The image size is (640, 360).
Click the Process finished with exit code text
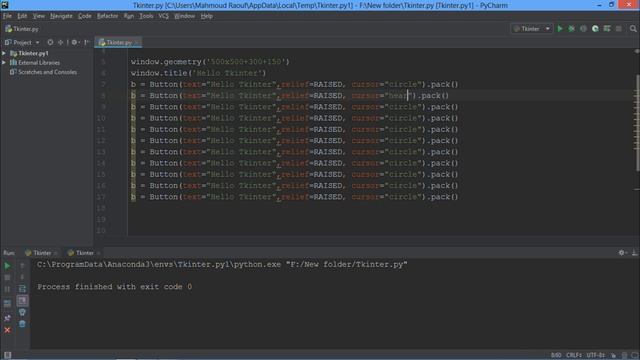(x=115, y=287)
